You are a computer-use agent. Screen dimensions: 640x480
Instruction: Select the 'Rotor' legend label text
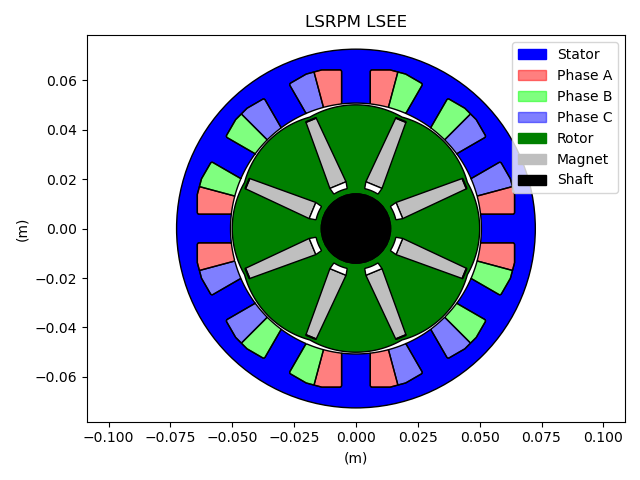pos(575,138)
